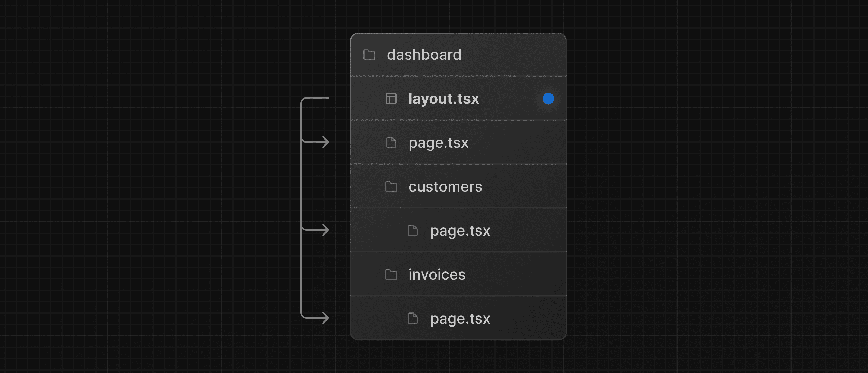Open the dashboard label
The image size is (868, 373).
[424, 54]
